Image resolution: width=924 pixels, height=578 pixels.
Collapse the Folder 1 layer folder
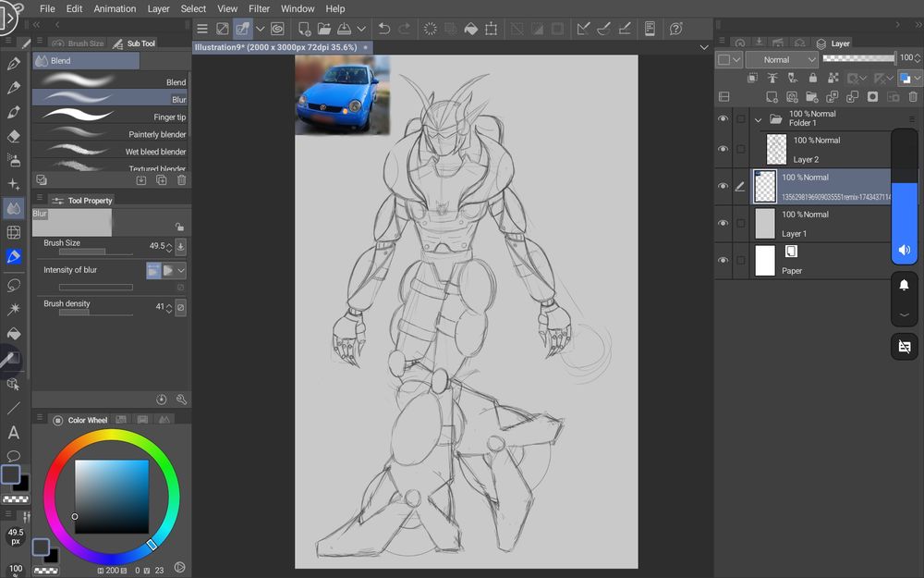click(759, 119)
